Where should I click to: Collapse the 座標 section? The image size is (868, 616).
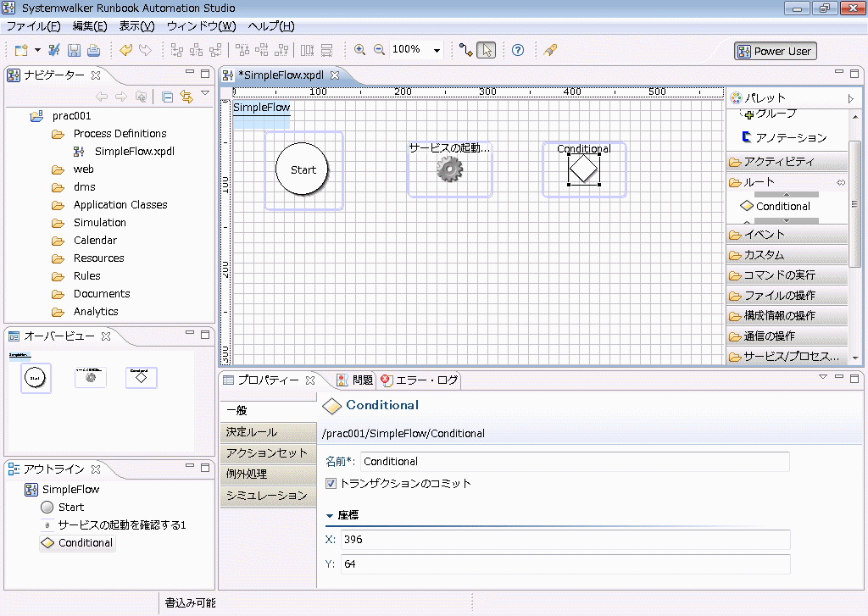330,516
